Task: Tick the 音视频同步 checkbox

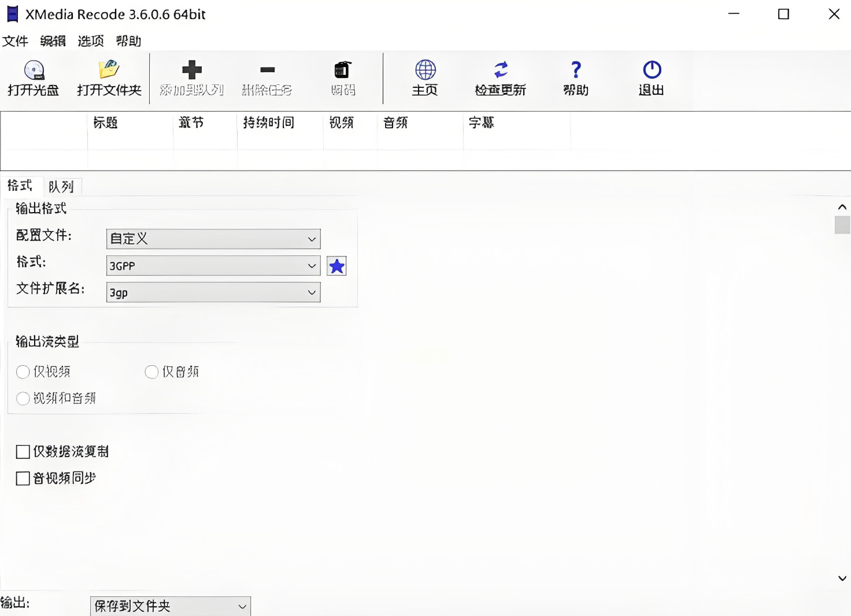Action: (x=23, y=478)
